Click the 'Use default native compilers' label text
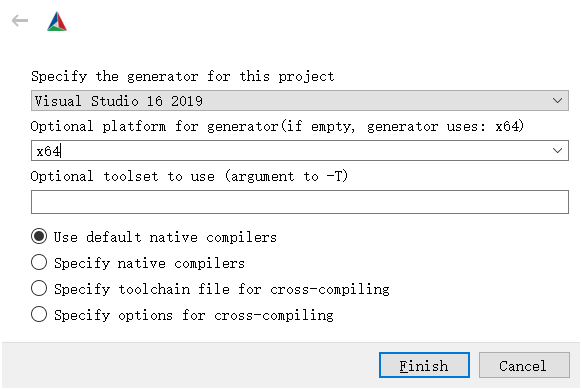The image size is (581, 389). [x=165, y=237]
